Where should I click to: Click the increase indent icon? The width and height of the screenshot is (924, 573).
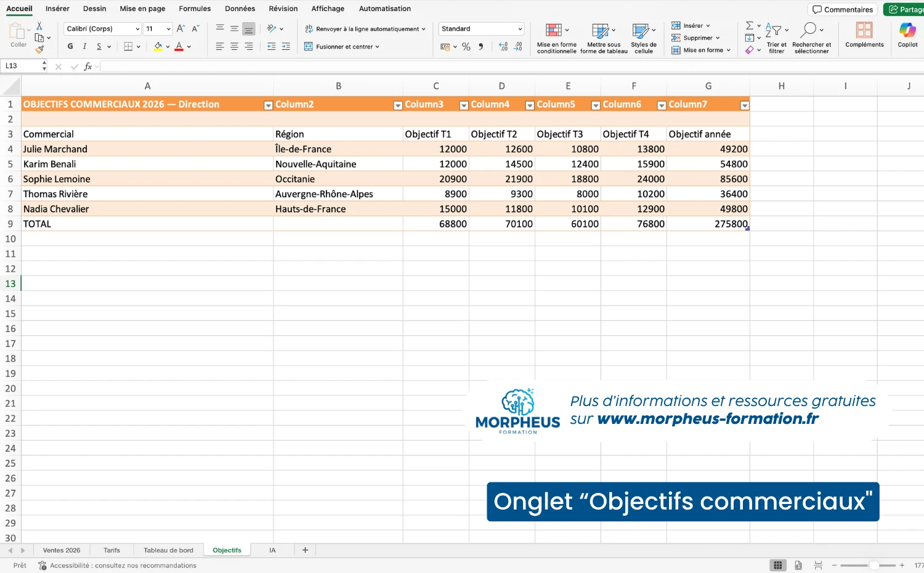pyautogui.click(x=286, y=47)
